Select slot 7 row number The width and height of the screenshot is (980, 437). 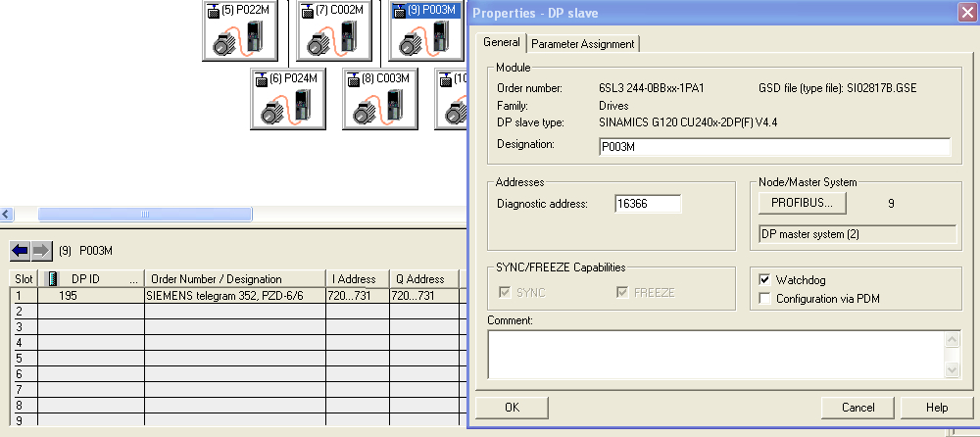tap(24, 390)
